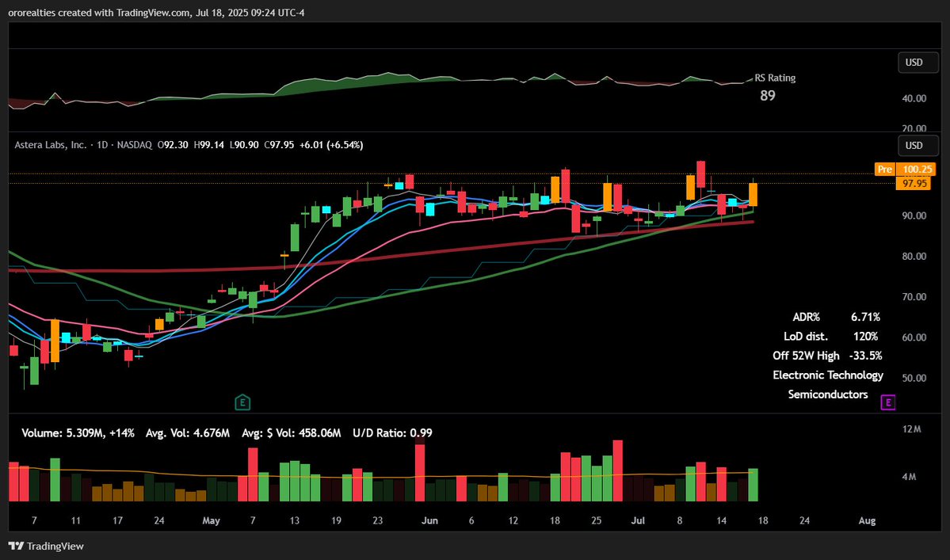950x560 pixels.
Task: Click the RS Rating value 89
Action: pyautogui.click(x=768, y=96)
